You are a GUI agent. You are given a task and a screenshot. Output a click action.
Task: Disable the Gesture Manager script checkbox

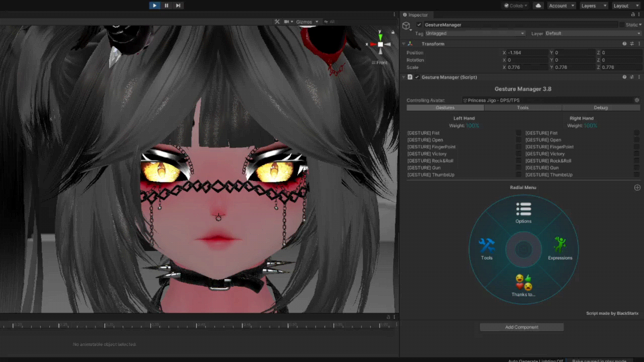417,77
